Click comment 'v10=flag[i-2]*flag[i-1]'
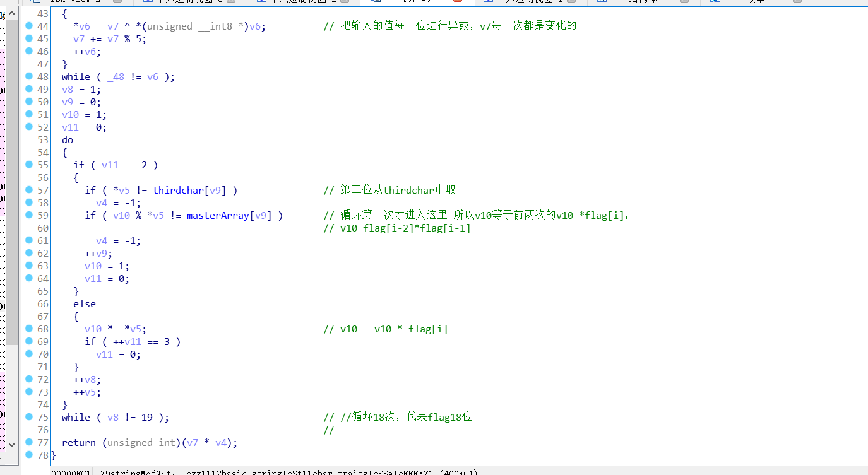The height and width of the screenshot is (475, 868). [397, 228]
